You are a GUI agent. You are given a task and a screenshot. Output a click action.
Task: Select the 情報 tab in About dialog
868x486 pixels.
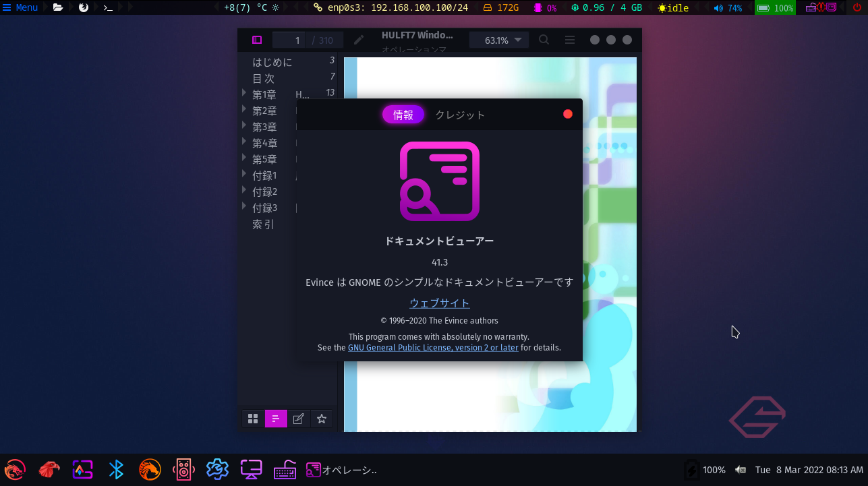[403, 115]
